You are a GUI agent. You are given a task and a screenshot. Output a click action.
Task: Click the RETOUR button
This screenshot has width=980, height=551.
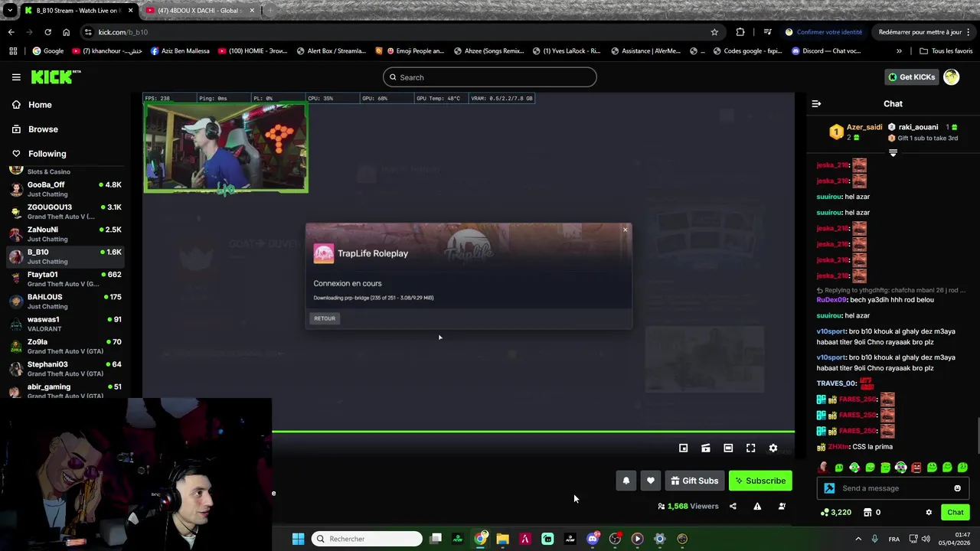coord(325,318)
